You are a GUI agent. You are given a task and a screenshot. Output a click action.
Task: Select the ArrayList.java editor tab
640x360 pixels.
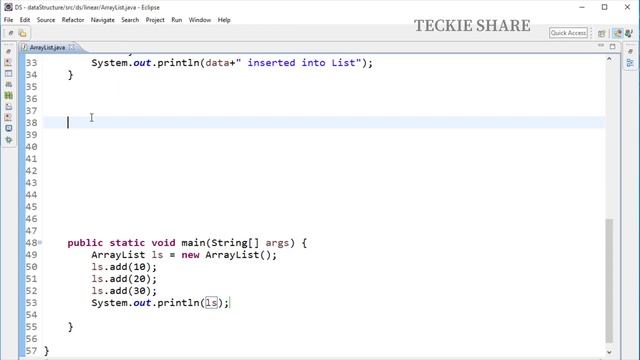[47, 47]
